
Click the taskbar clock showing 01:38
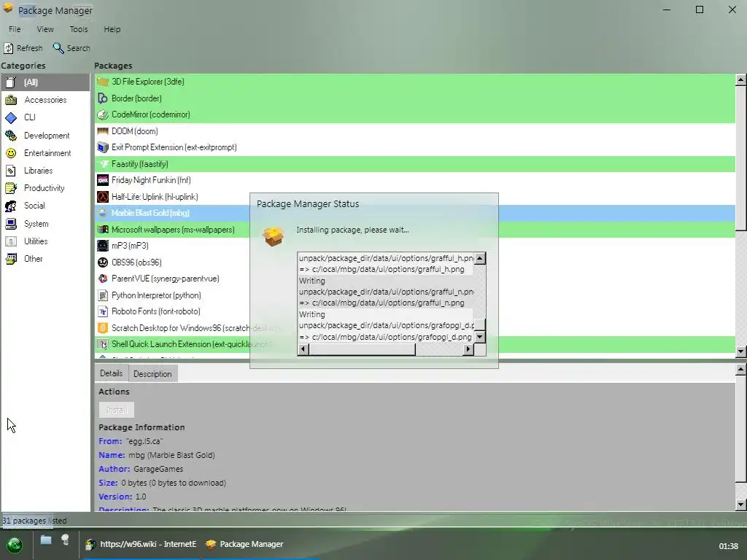[x=728, y=546]
